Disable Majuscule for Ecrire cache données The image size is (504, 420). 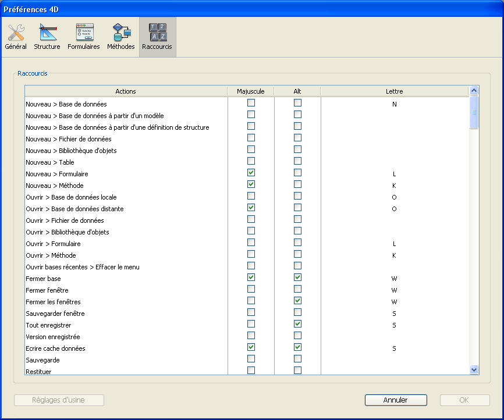[x=251, y=347]
